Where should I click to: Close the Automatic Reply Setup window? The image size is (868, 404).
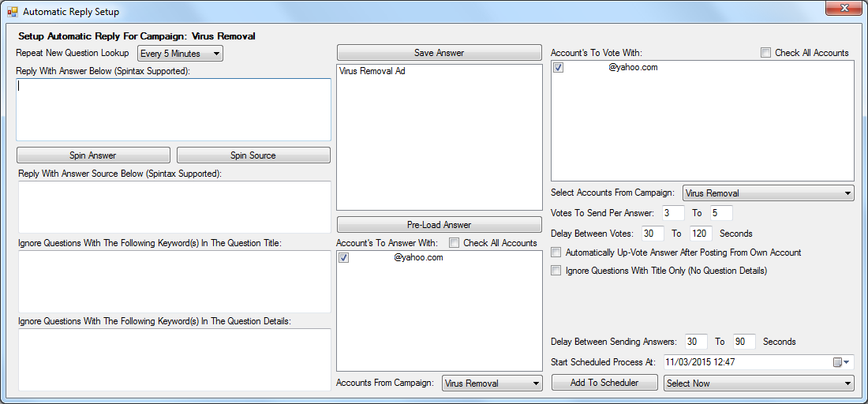tap(844, 8)
